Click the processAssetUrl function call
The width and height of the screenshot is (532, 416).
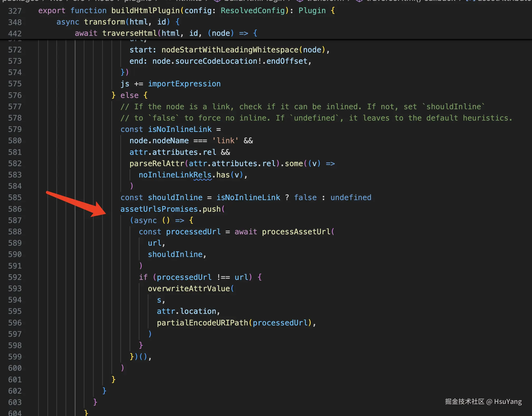296,232
